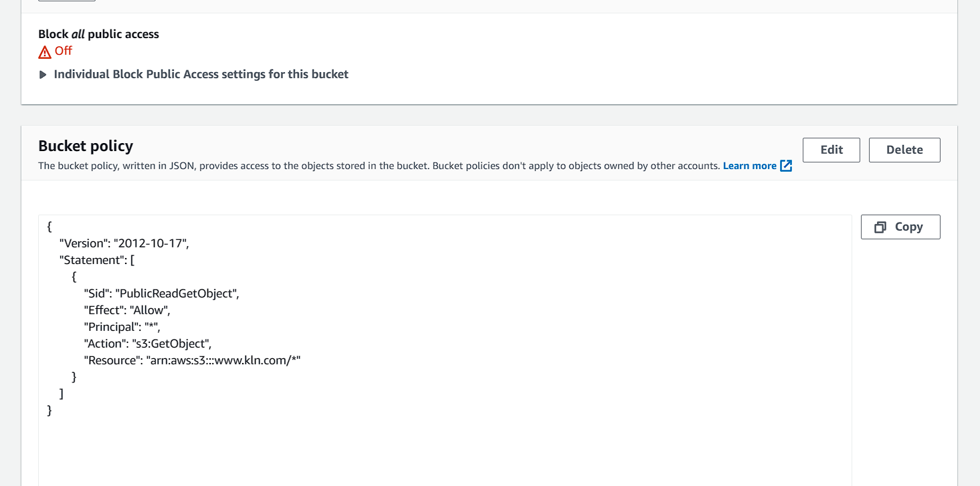Edit the bucket policy
This screenshot has width=980, height=486.
(831, 150)
